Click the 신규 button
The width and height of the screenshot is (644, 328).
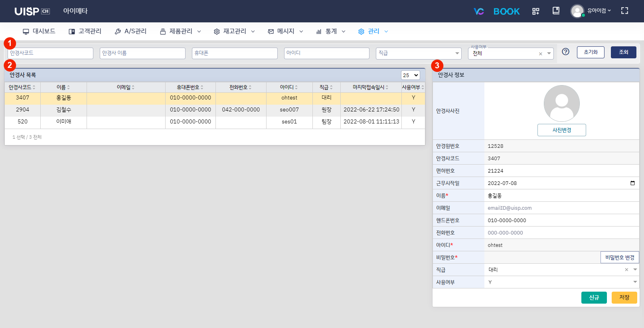(594, 298)
